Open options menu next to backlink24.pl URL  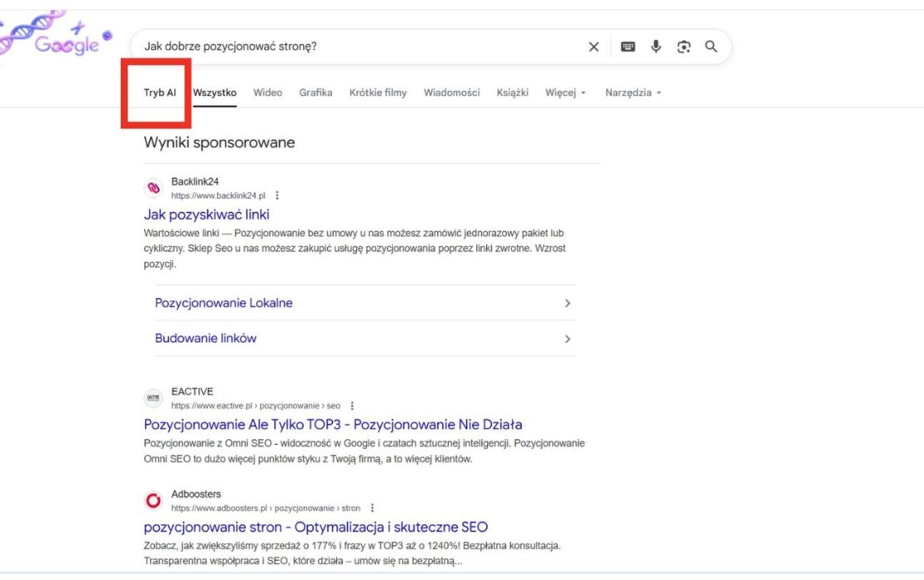point(277,196)
